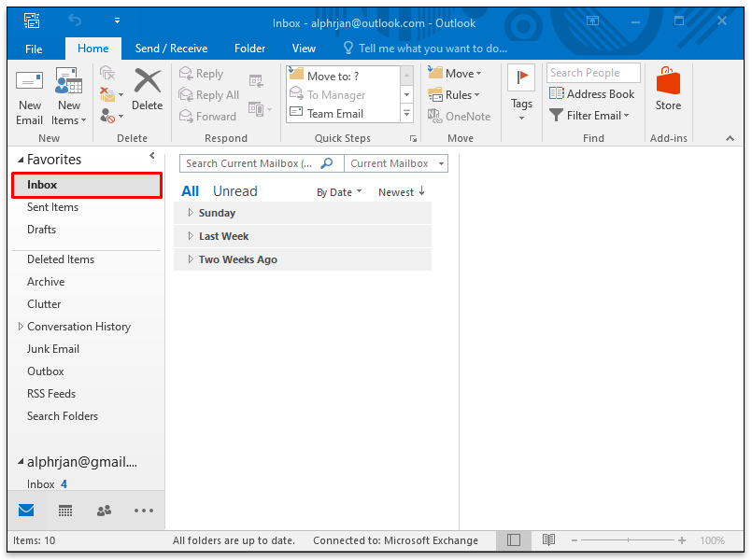Open the Store add-ins
The height and width of the screenshot is (560, 752).
pyautogui.click(x=668, y=89)
